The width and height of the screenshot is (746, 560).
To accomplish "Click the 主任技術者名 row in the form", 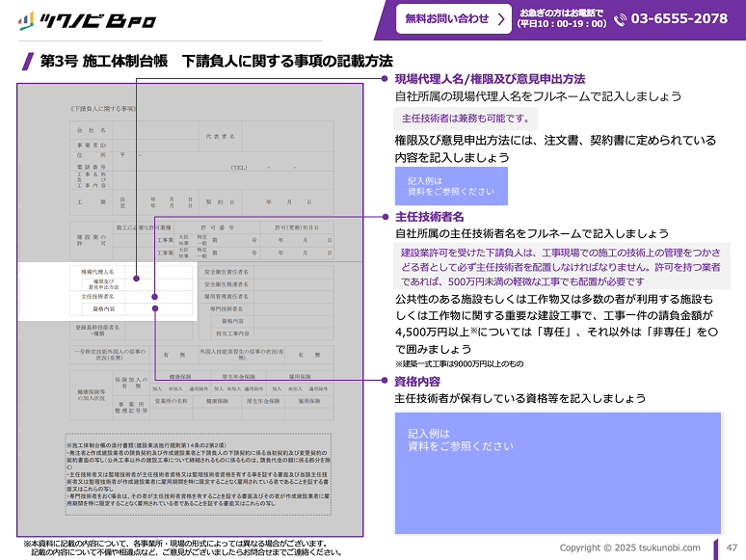I will click(131, 297).
